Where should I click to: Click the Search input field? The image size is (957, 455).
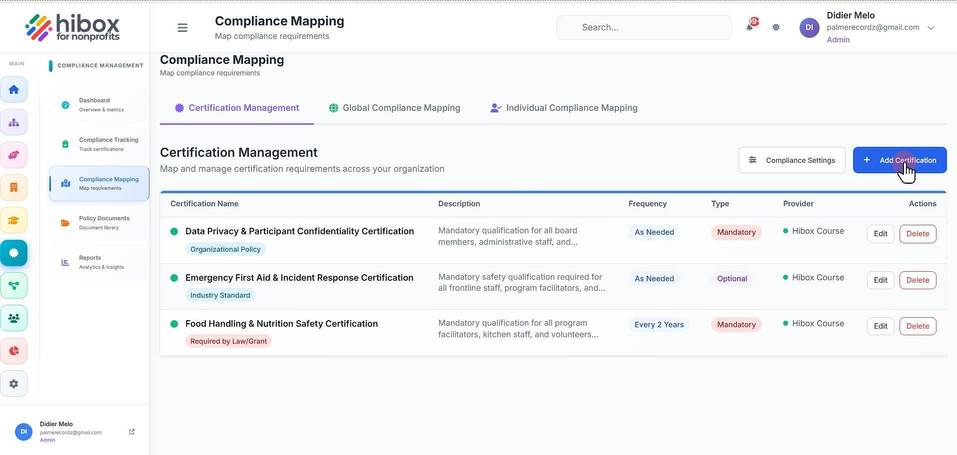coord(644,27)
